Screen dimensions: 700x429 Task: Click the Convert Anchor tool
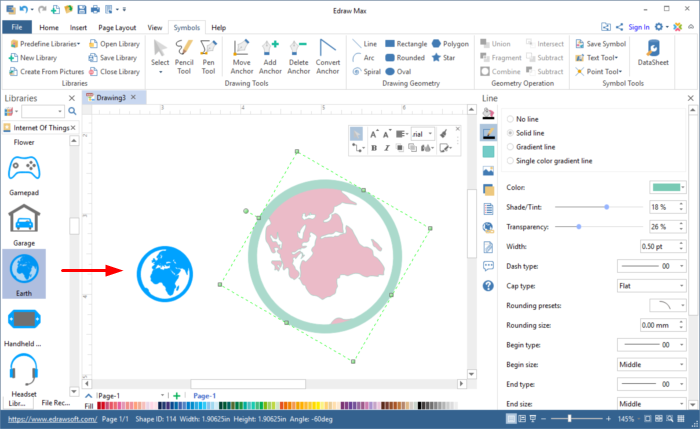328,57
